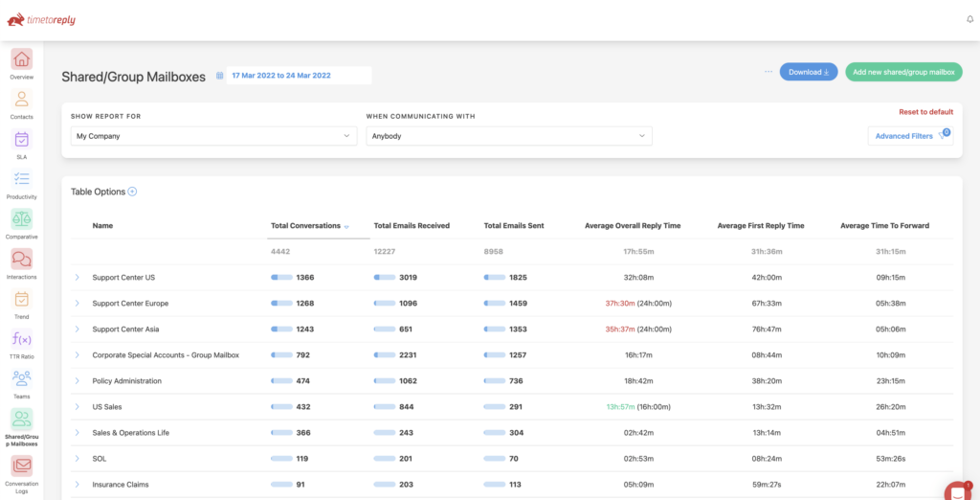Screen dimensions: 980x500
Task: Expand the US Sales row
Action: tap(78, 407)
